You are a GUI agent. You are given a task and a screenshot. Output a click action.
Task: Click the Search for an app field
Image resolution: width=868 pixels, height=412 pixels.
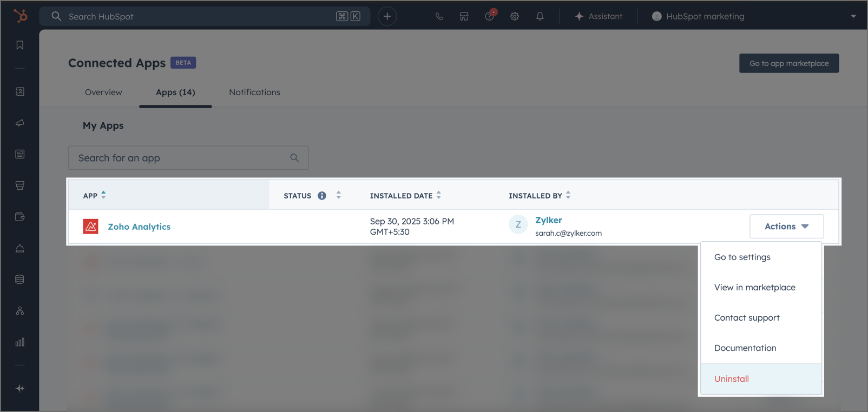188,158
